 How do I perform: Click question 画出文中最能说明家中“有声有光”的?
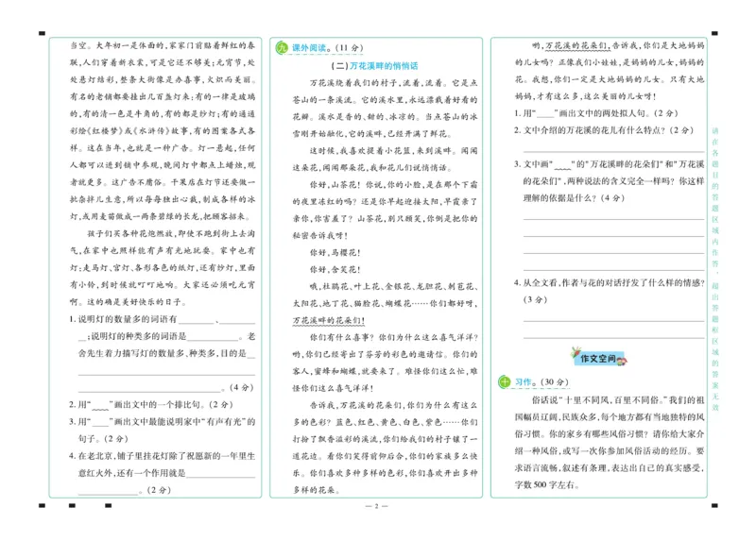pyautogui.click(x=162, y=421)
